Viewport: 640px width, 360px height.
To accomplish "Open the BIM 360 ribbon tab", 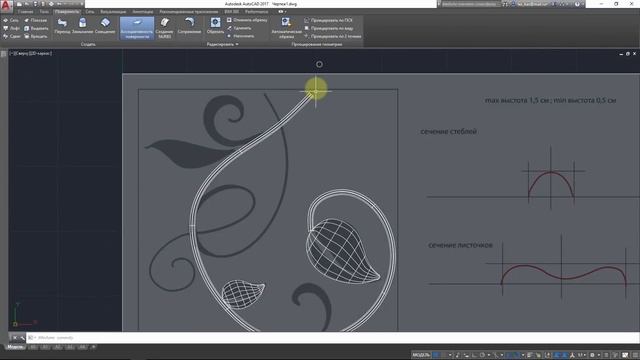I will pos(231,12).
